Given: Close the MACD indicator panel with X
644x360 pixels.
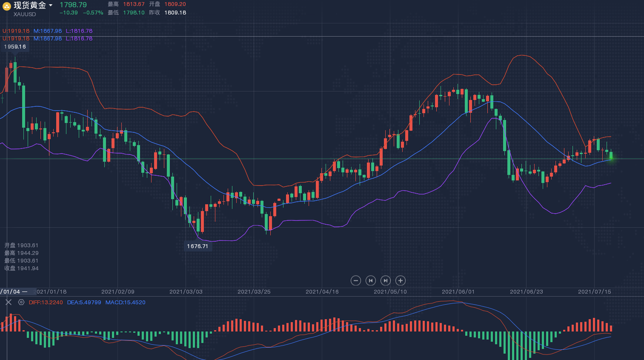Looking at the screenshot, I should tap(8, 302).
